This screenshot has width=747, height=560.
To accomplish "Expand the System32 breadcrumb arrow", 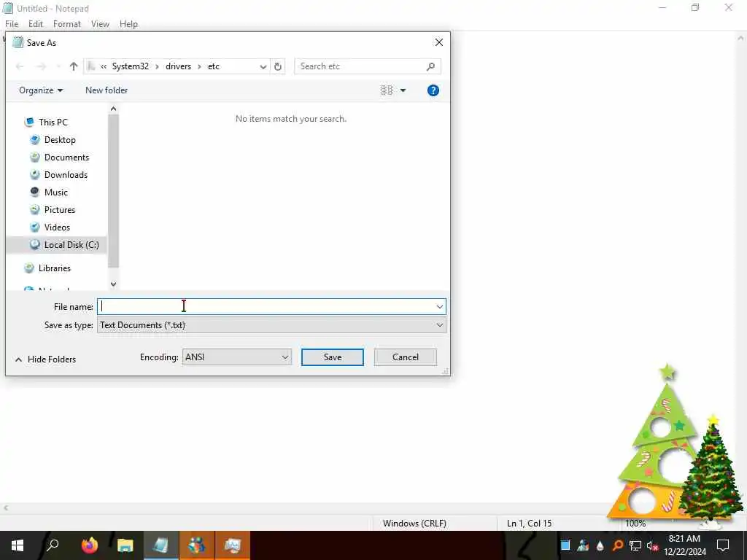I will 157,66.
